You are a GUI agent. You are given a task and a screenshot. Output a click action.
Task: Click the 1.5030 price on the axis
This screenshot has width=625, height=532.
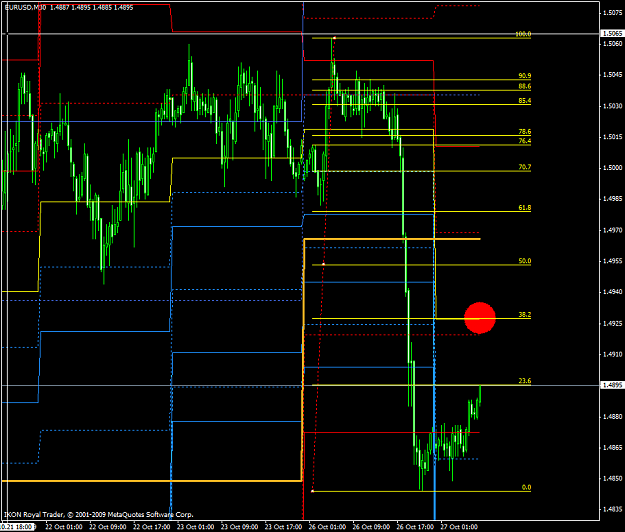point(612,106)
